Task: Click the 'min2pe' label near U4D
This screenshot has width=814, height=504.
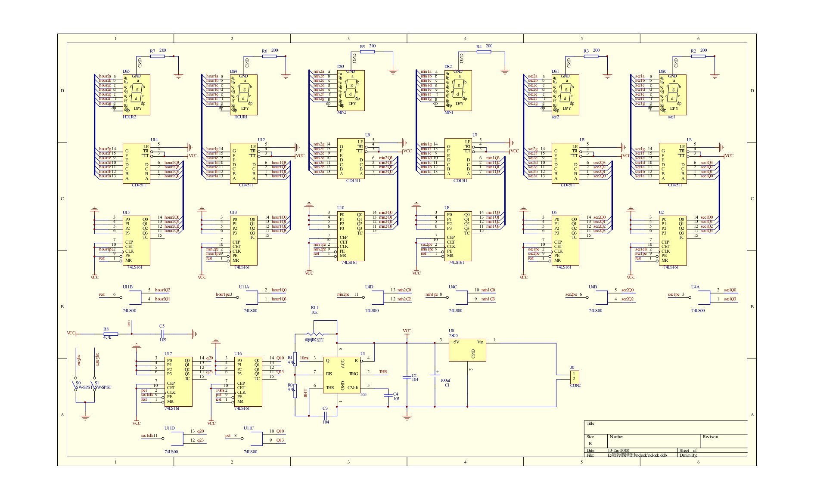Action: pyautogui.click(x=343, y=294)
